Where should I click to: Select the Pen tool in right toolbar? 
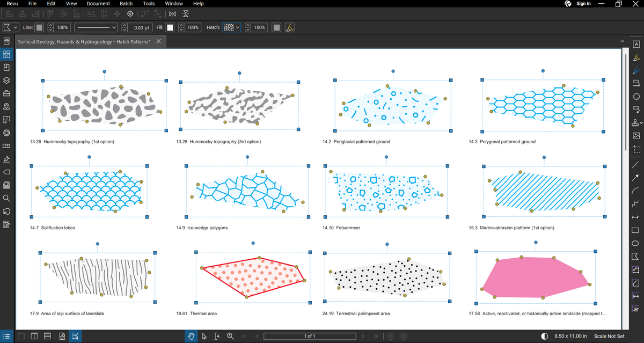636,70
